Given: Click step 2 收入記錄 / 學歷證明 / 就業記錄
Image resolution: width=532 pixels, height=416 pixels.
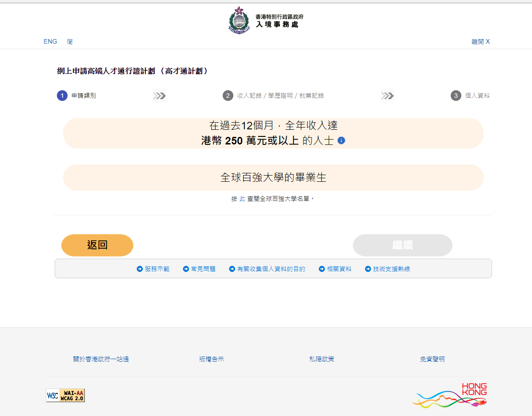Looking at the screenshot, I should (280, 96).
